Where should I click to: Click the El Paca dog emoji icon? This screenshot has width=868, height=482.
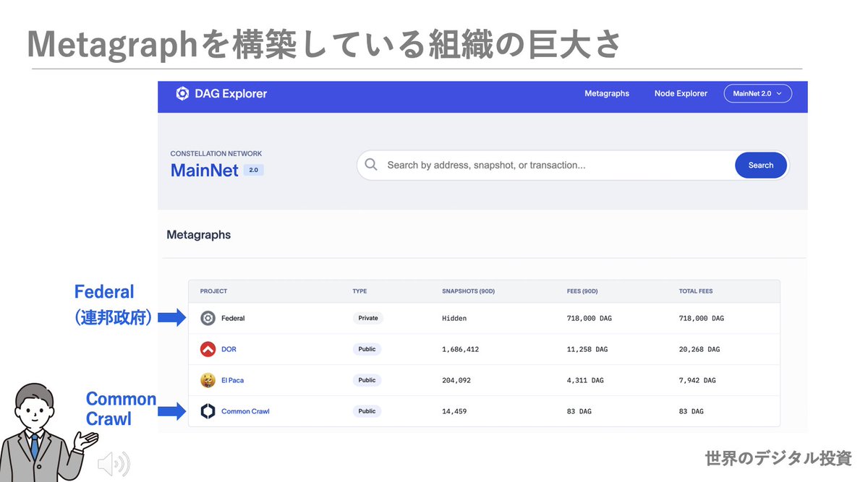click(208, 380)
